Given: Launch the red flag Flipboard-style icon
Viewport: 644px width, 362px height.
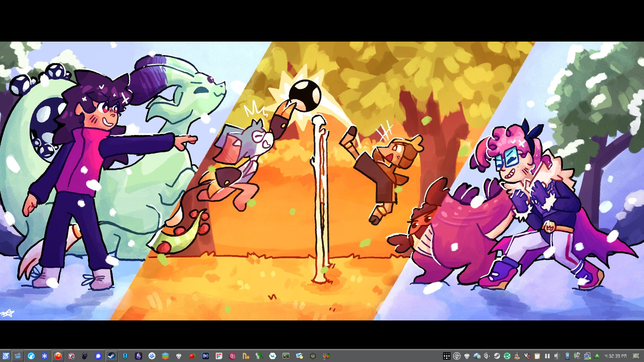Looking at the screenshot, I should pyautogui.click(x=219, y=356).
